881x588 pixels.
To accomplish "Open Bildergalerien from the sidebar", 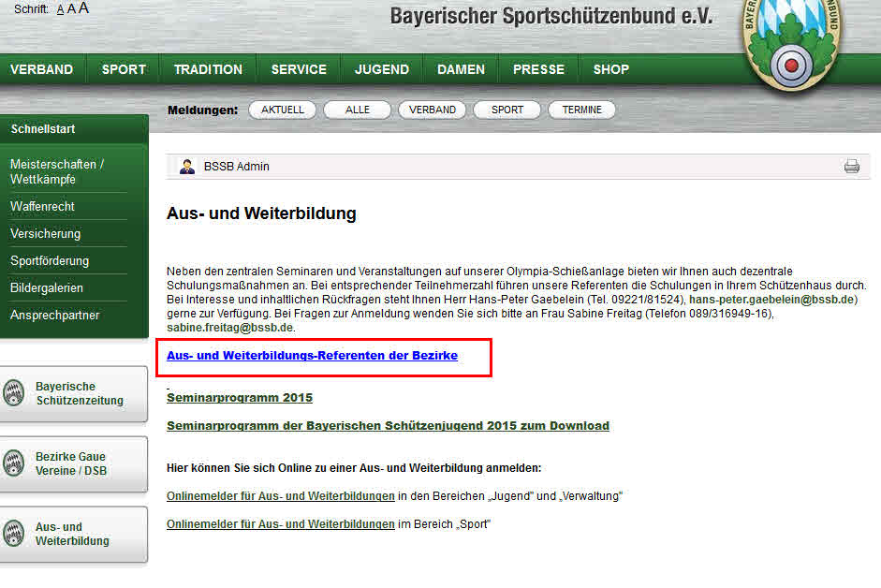I will point(47,287).
